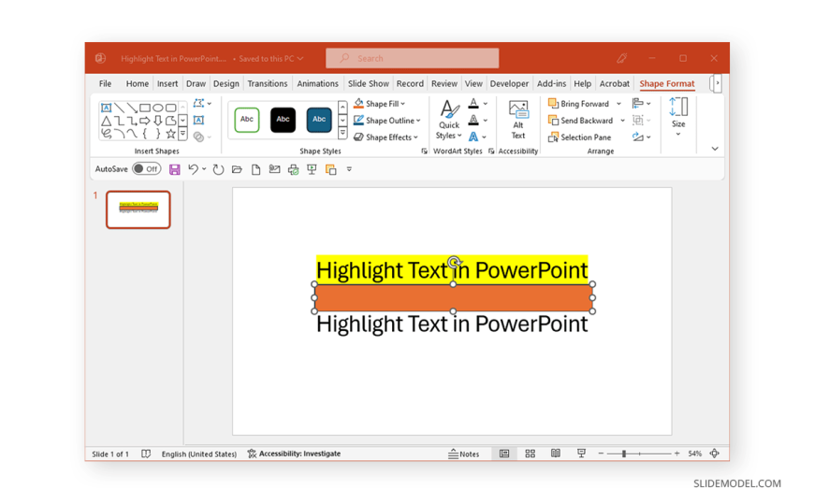
Task: Switch to Slide Sorter view
Action: click(530, 454)
